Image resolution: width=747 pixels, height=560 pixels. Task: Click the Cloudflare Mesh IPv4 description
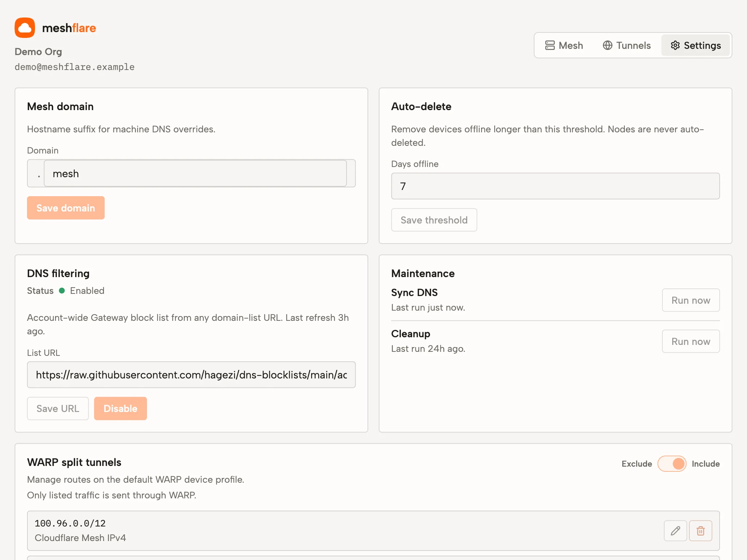[80, 538]
